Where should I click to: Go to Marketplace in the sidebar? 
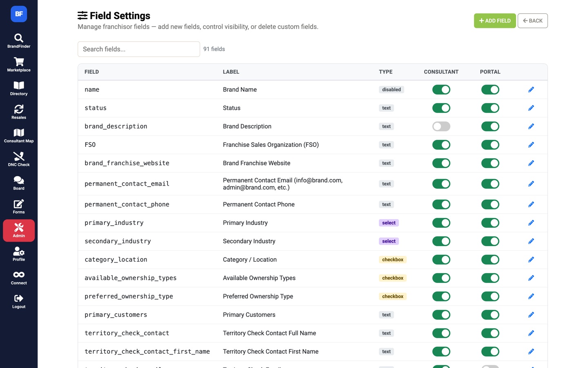coord(19,65)
